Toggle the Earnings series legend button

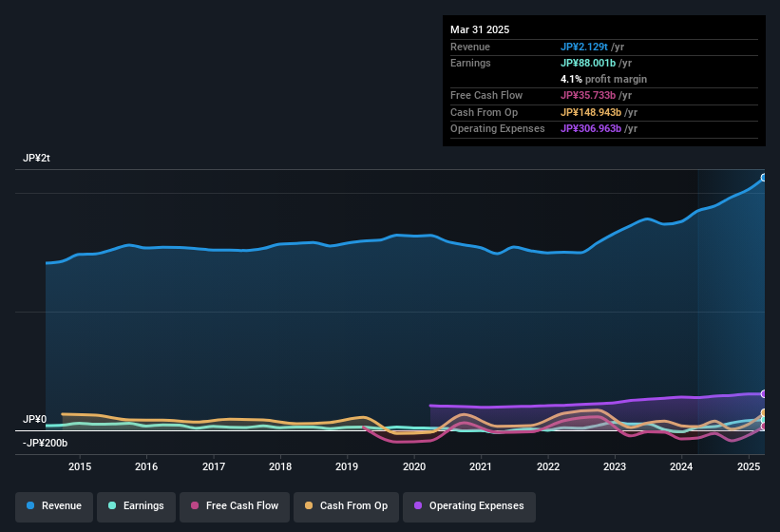(x=136, y=506)
